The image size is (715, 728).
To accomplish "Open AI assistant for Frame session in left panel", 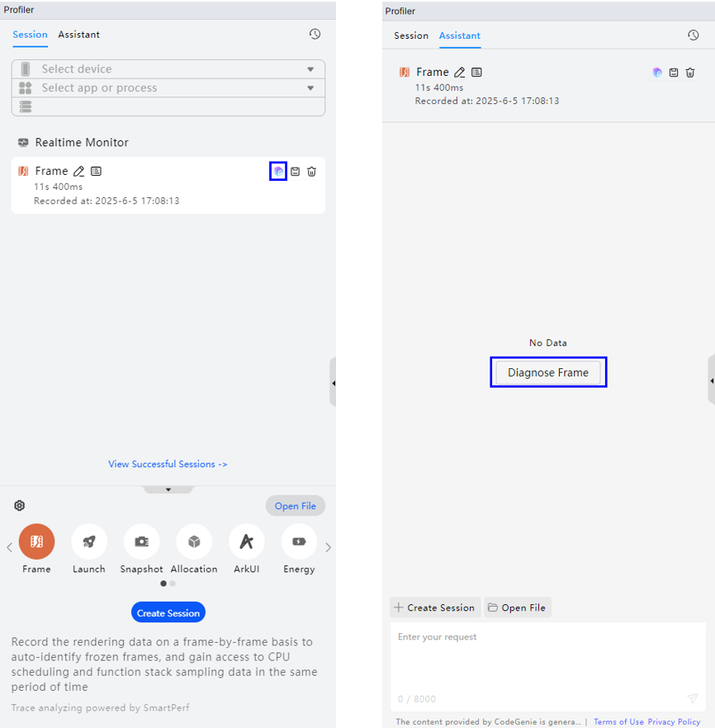I will point(278,172).
